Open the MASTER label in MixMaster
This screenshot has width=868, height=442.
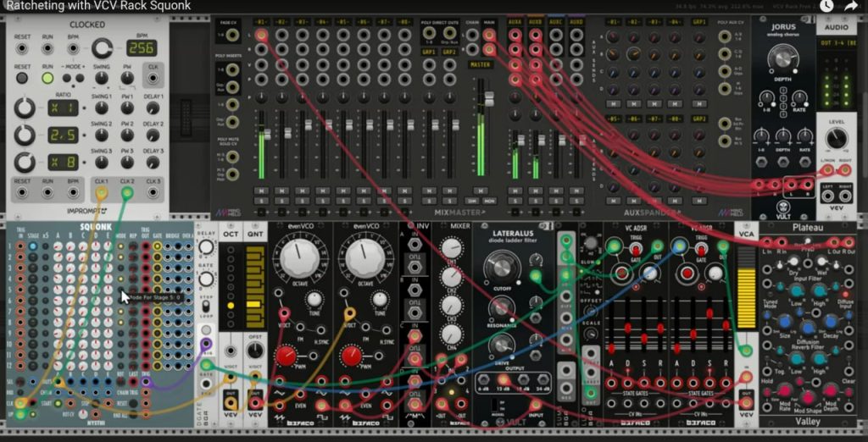coord(481,64)
